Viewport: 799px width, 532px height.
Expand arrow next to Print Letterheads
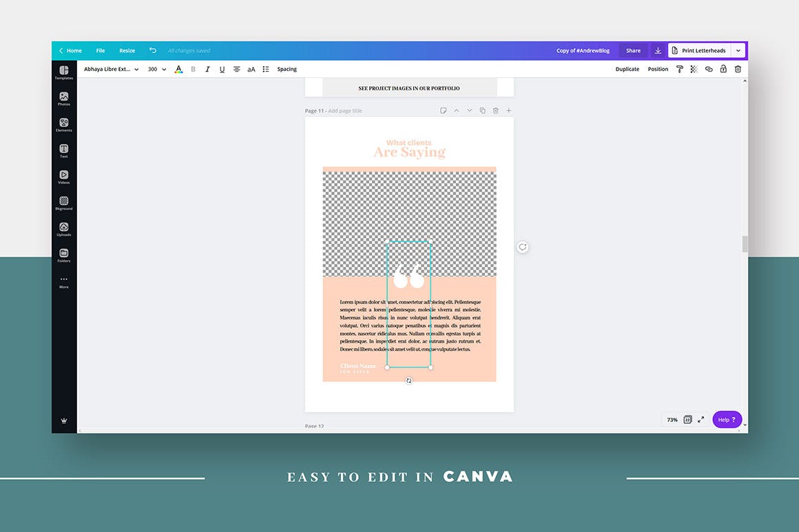coord(738,50)
